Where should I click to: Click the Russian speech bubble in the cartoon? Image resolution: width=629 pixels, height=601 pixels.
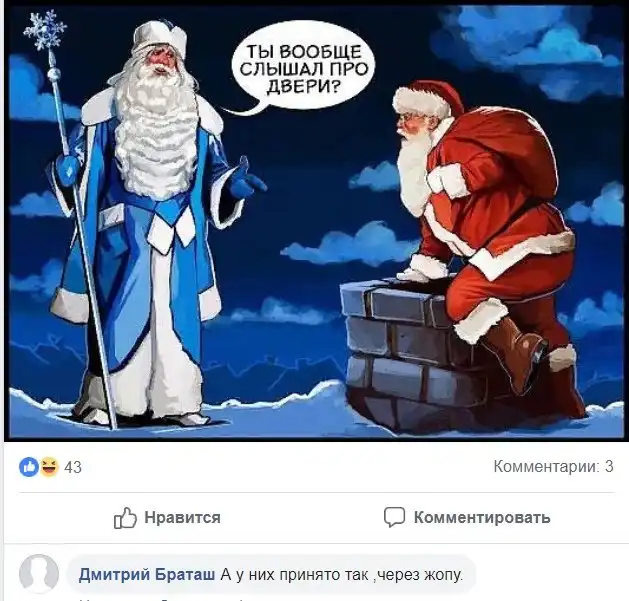(301, 68)
